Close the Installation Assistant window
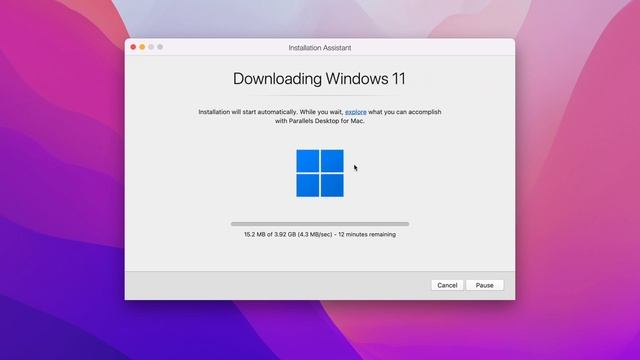The image size is (640, 360). click(133, 47)
